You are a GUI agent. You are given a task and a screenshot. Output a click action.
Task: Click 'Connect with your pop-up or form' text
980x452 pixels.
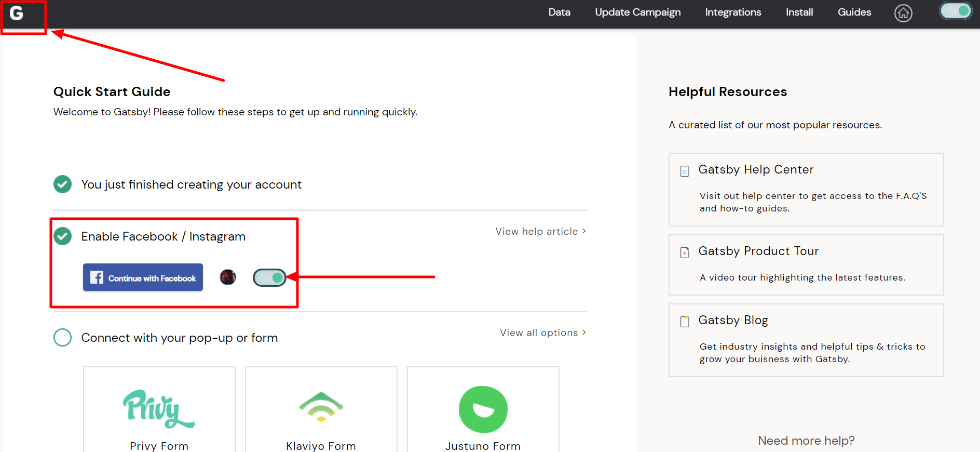pyautogui.click(x=180, y=338)
